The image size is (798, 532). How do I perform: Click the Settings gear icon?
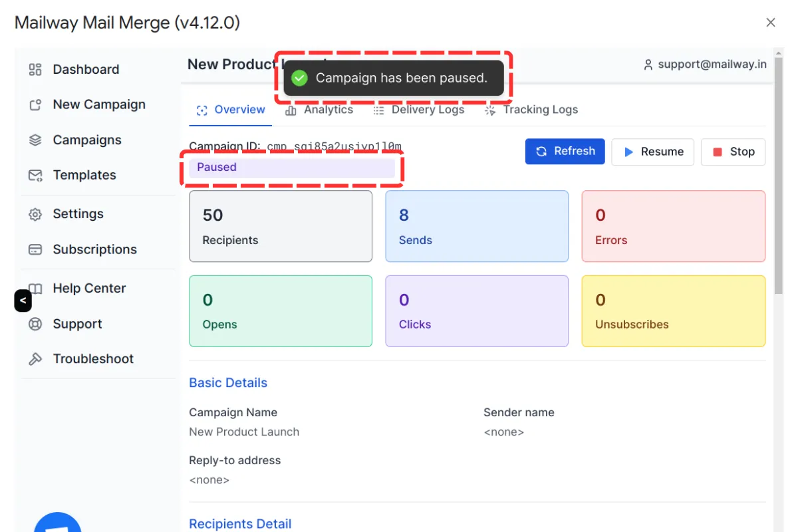click(35, 214)
